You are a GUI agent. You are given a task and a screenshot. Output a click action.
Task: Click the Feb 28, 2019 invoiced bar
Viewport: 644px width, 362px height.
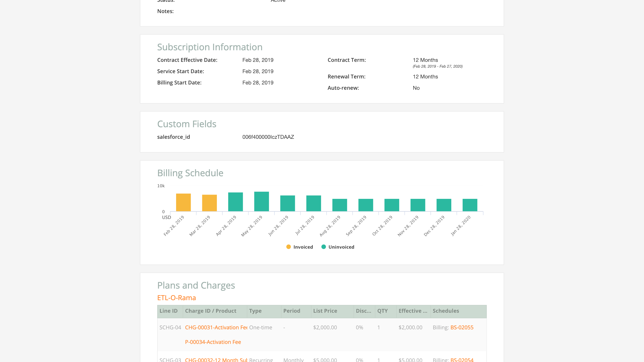[183, 202]
